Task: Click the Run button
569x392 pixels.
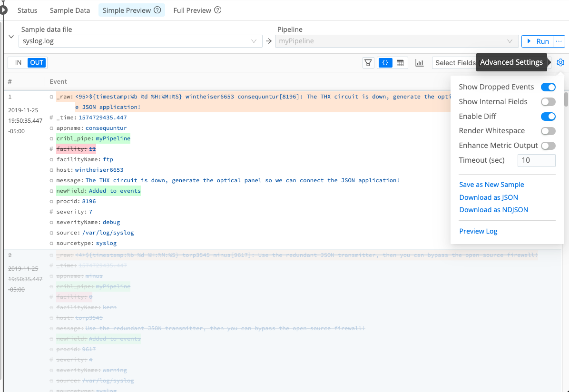Action: [538, 41]
